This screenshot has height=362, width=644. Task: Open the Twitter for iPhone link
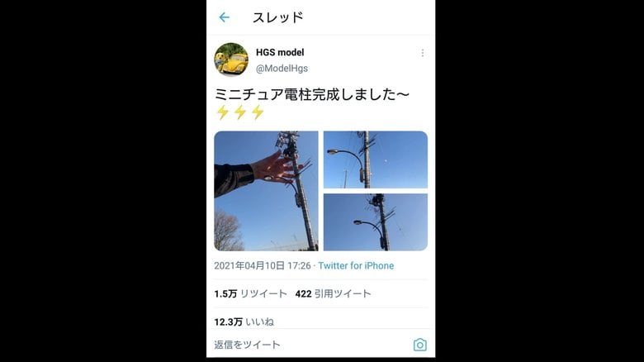click(x=356, y=266)
